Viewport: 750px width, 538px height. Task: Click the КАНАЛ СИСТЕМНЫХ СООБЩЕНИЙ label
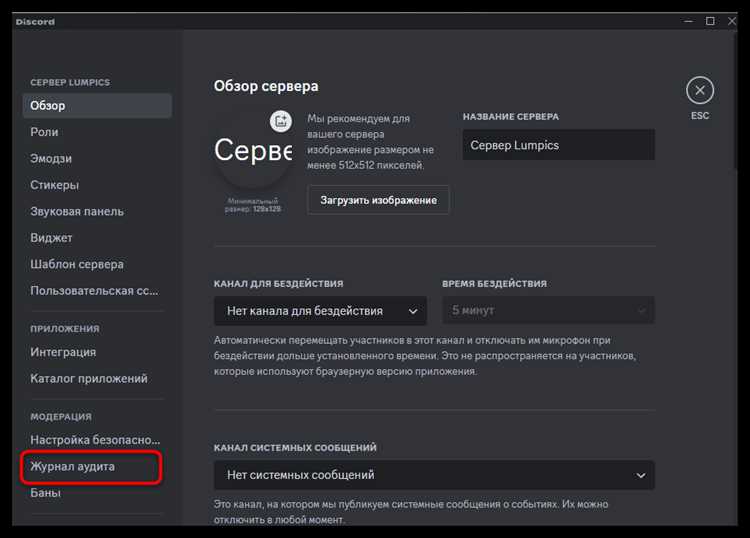pyautogui.click(x=295, y=448)
